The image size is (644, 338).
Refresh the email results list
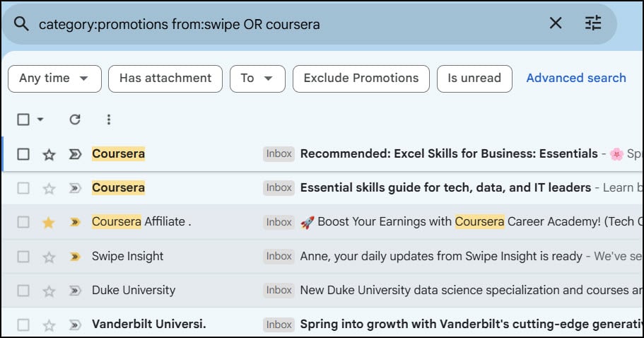tap(75, 120)
